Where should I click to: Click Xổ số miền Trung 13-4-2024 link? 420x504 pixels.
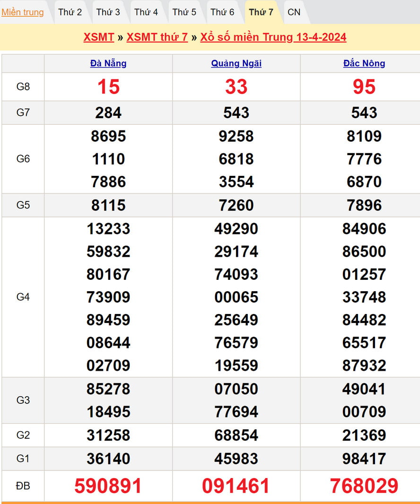click(x=273, y=37)
